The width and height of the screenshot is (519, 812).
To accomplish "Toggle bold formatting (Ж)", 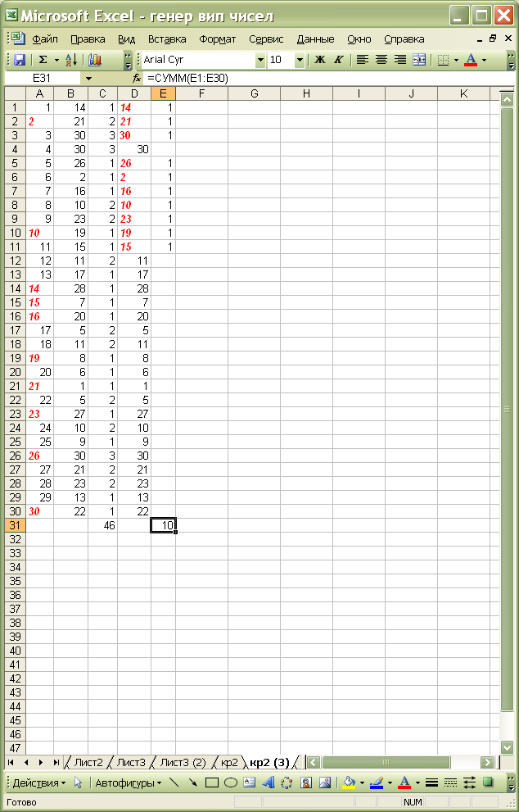I will click(x=320, y=60).
